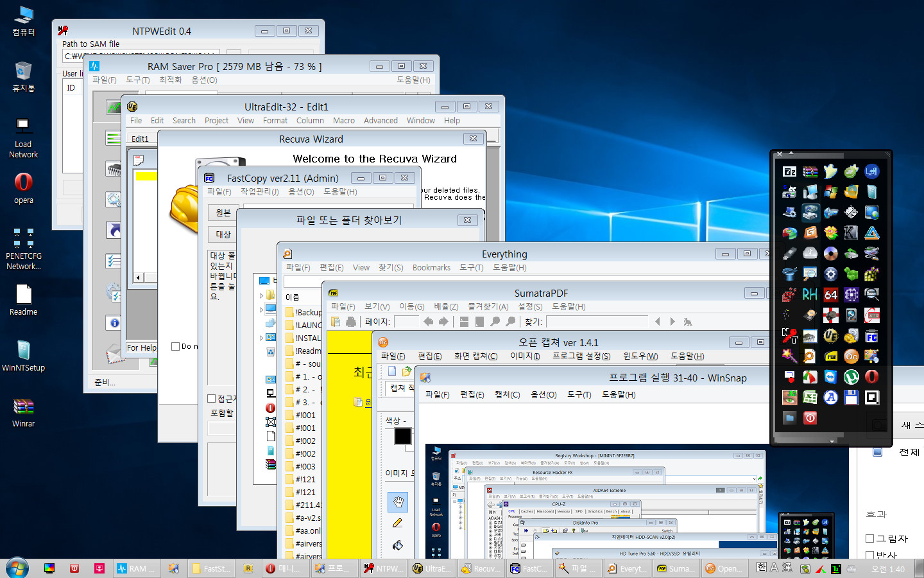Click the taskbar clock 오전 1:40

coord(888,569)
